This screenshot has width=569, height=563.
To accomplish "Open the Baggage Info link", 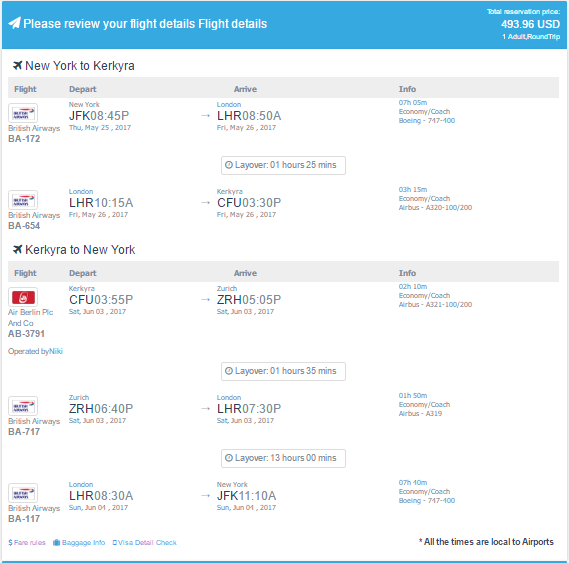I will [x=79, y=542].
